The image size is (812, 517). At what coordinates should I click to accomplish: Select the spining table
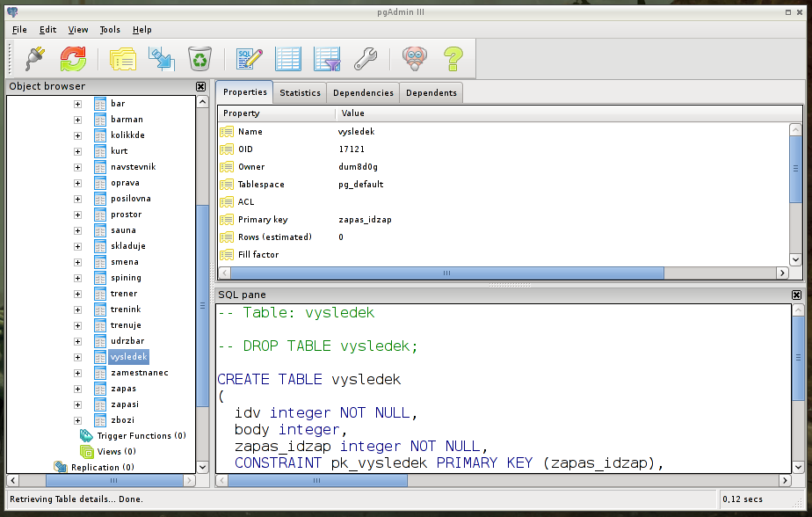(126, 278)
